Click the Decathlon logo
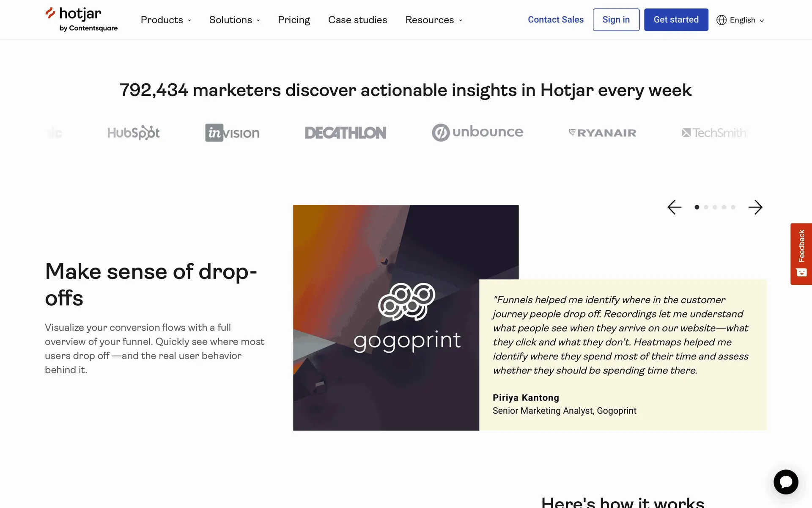 pos(345,133)
